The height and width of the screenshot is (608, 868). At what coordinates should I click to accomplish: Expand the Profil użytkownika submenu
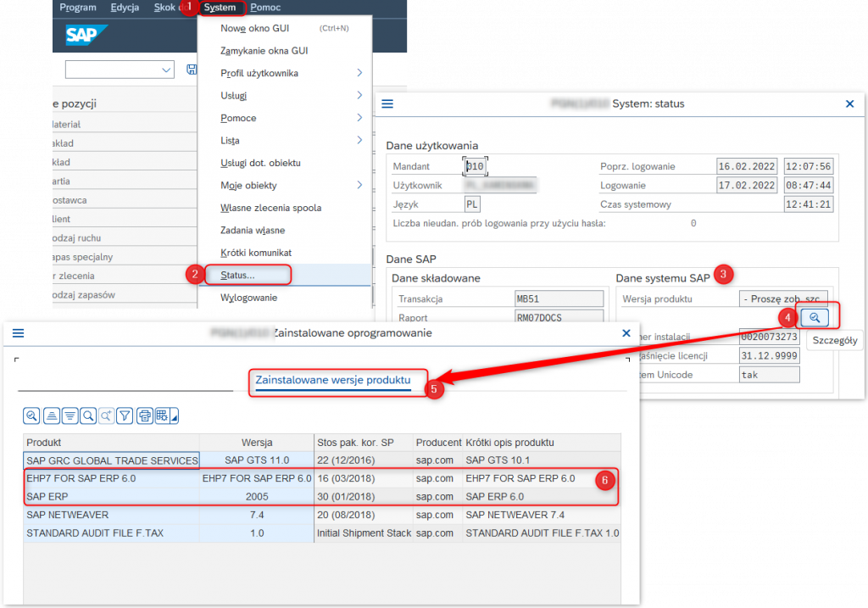[359, 73]
